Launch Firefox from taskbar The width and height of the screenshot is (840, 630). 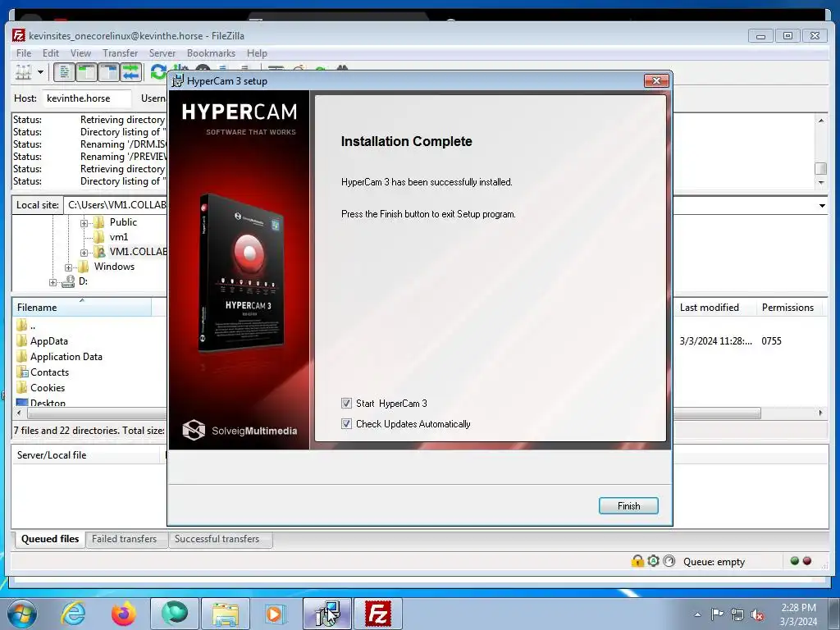[124, 614]
